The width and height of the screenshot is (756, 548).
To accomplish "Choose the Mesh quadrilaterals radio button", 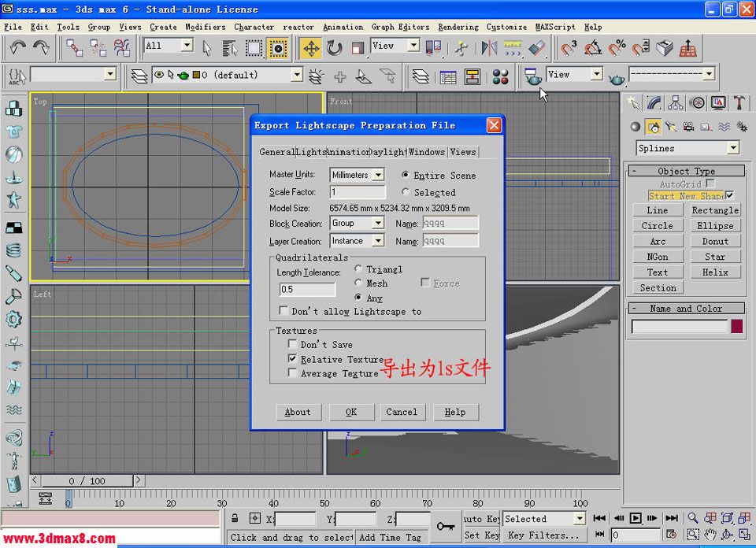I will click(x=358, y=283).
